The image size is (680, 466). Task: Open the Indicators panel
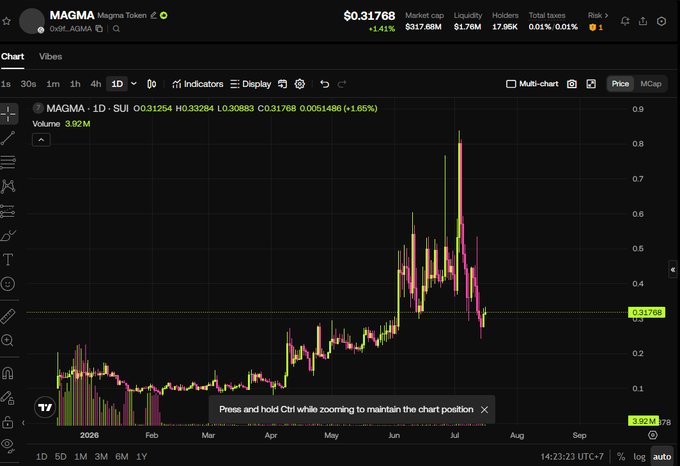(197, 84)
